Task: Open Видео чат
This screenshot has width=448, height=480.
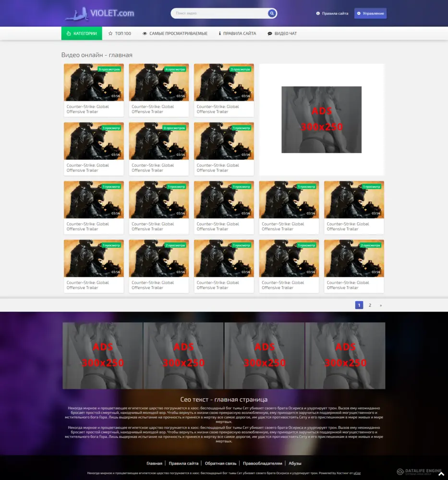Action: click(x=282, y=34)
